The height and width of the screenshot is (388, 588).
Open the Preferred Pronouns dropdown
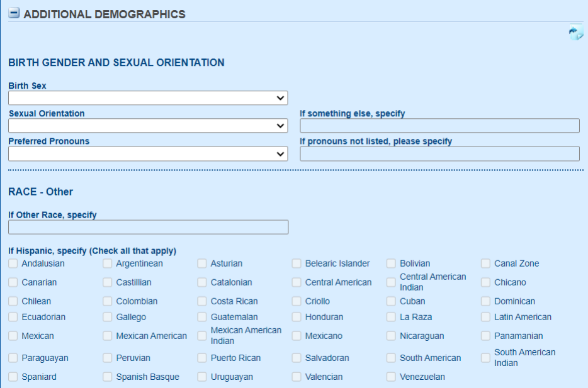pyautogui.click(x=148, y=154)
